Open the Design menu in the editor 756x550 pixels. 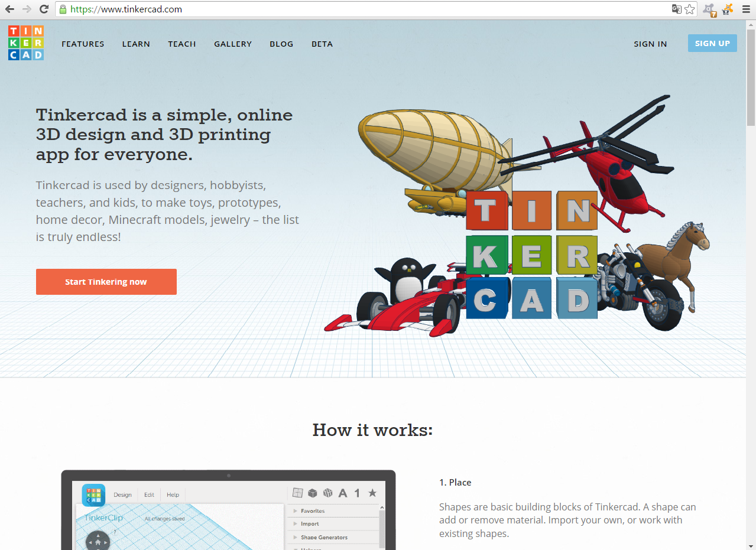coord(122,494)
